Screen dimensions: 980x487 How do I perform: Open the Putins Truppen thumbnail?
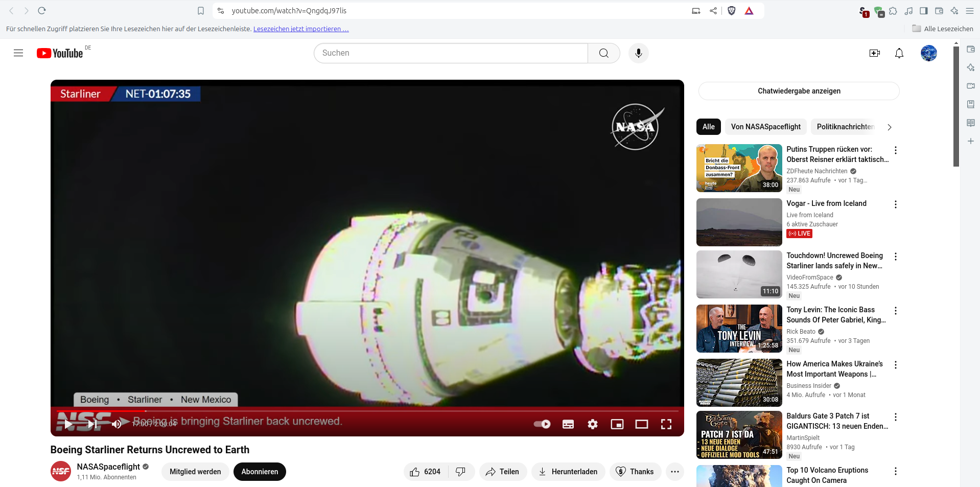coord(739,168)
